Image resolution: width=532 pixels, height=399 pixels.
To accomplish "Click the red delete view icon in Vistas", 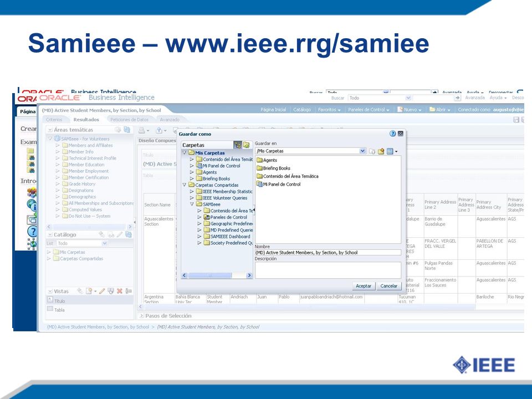I will coord(120,291).
